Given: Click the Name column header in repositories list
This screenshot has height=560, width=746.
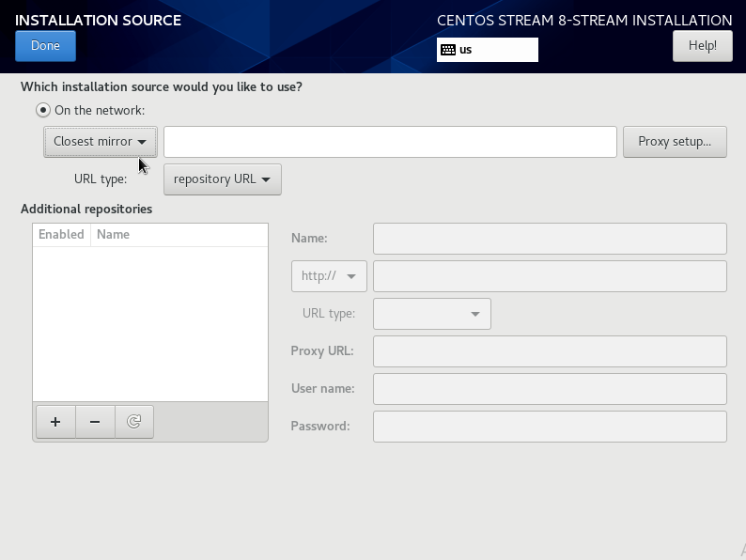Looking at the screenshot, I should coord(179,235).
